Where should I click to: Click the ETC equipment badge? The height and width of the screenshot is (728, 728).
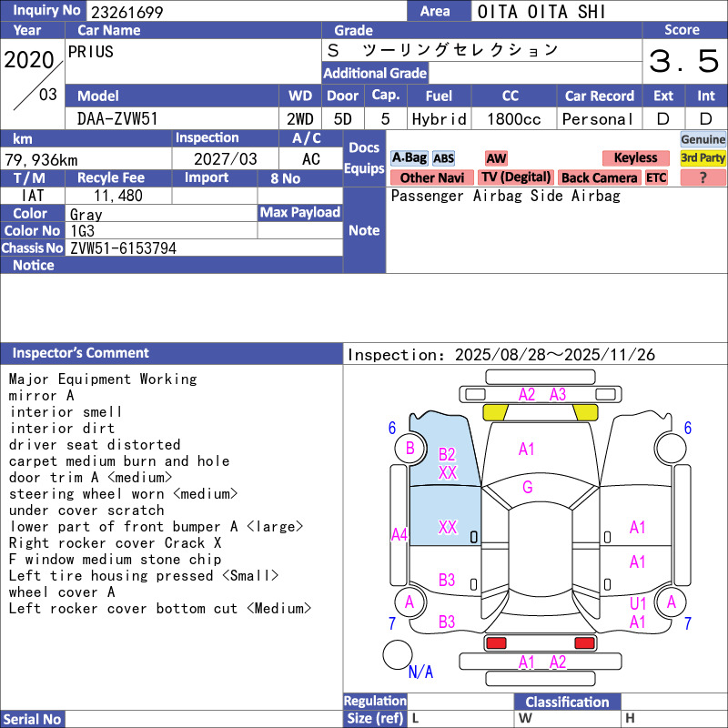[x=656, y=177]
